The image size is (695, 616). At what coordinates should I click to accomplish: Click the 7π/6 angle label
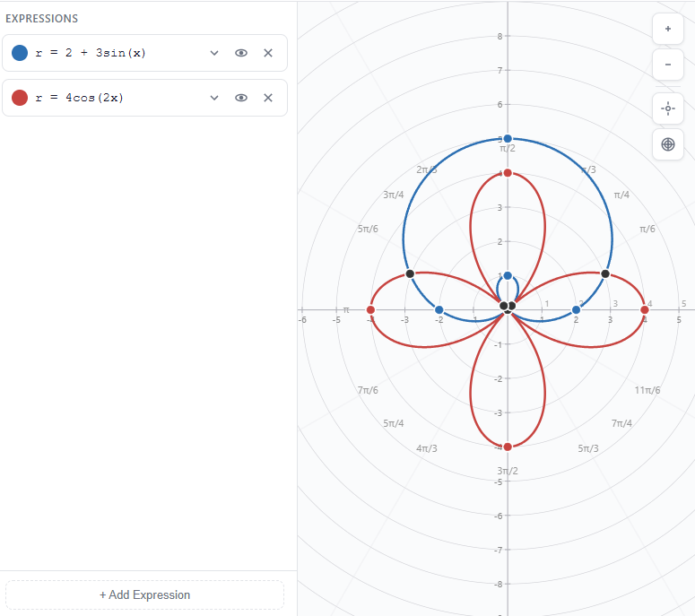click(x=368, y=390)
